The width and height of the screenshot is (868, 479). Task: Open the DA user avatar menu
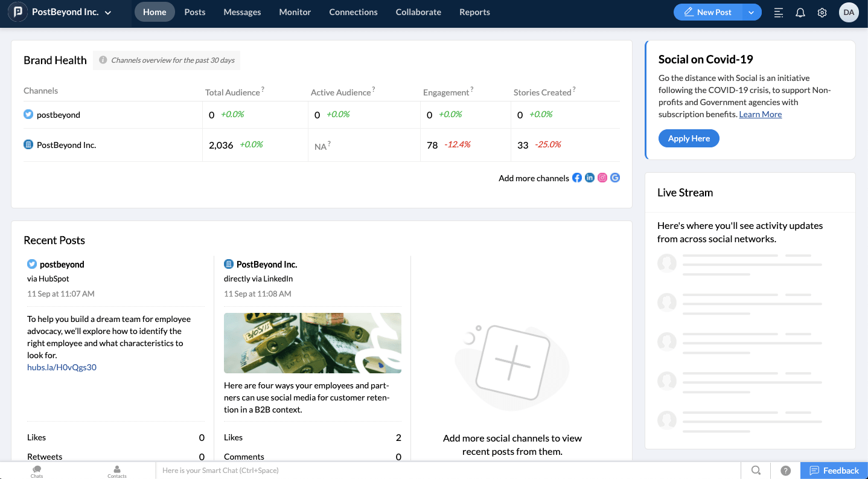(849, 12)
